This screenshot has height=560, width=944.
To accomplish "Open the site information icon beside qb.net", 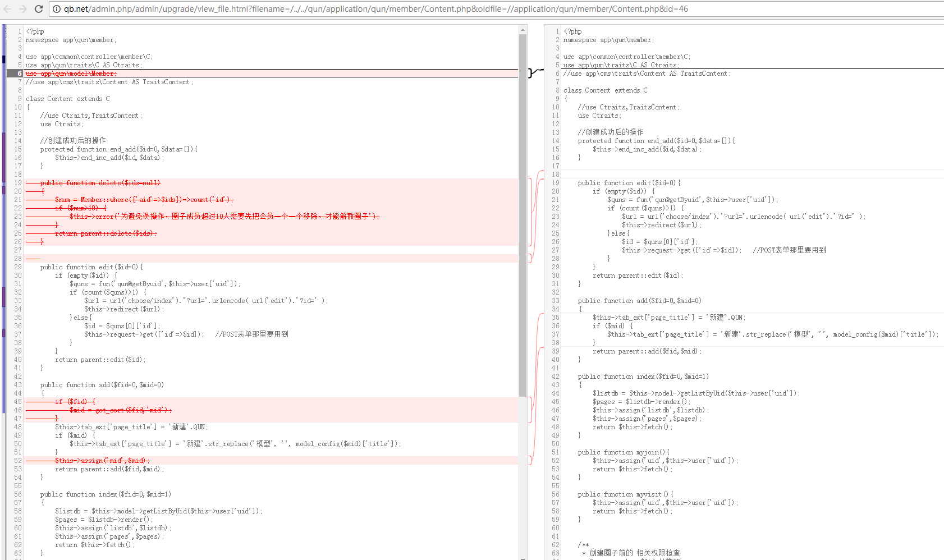I will tap(57, 9).
